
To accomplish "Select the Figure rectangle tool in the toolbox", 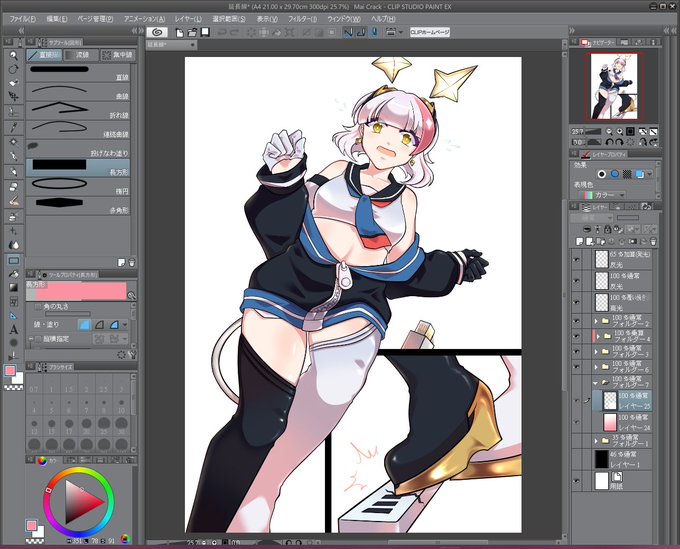I will [13, 261].
